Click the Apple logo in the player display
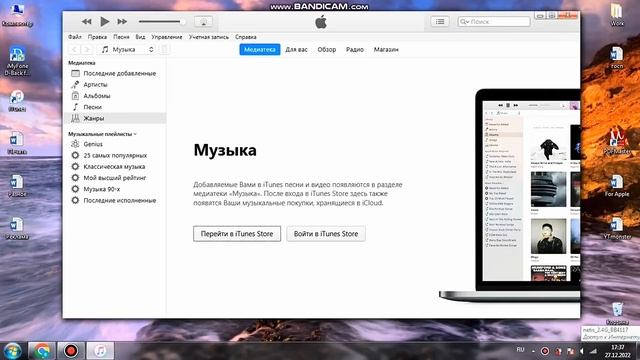640x360 pixels. tap(321, 22)
